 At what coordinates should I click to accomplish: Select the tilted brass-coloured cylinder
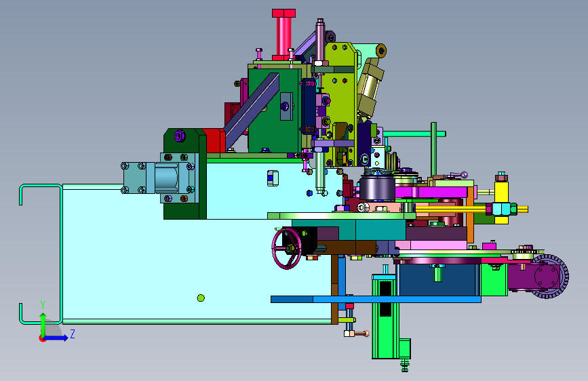tap(370, 90)
